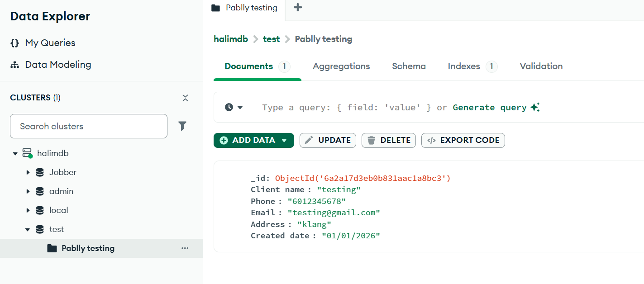Open the cluster filter funnel icon
The image size is (644, 284).
click(182, 126)
